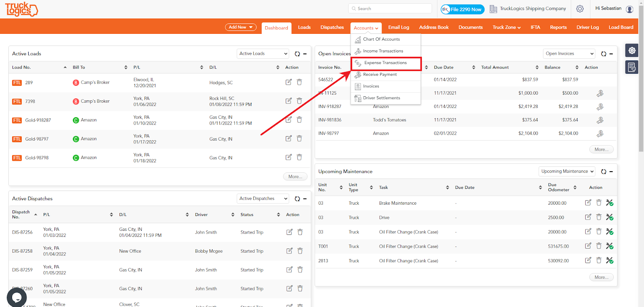The width and height of the screenshot is (644, 307).
Task: Open the Upcoming Maintenance filter dropdown
Action: coord(567,172)
